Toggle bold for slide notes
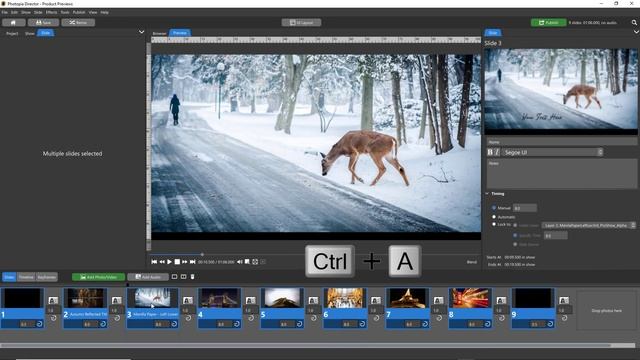 pyautogui.click(x=490, y=152)
